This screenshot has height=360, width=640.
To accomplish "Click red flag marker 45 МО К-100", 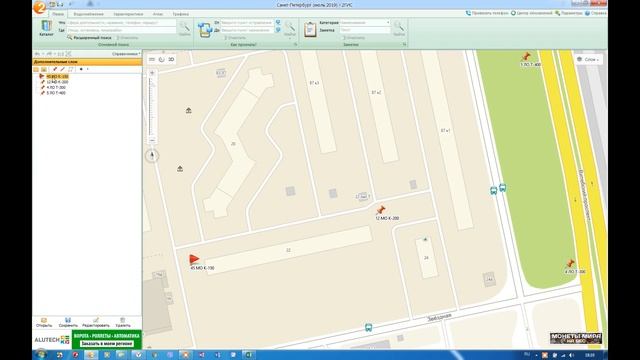I will (194, 259).
